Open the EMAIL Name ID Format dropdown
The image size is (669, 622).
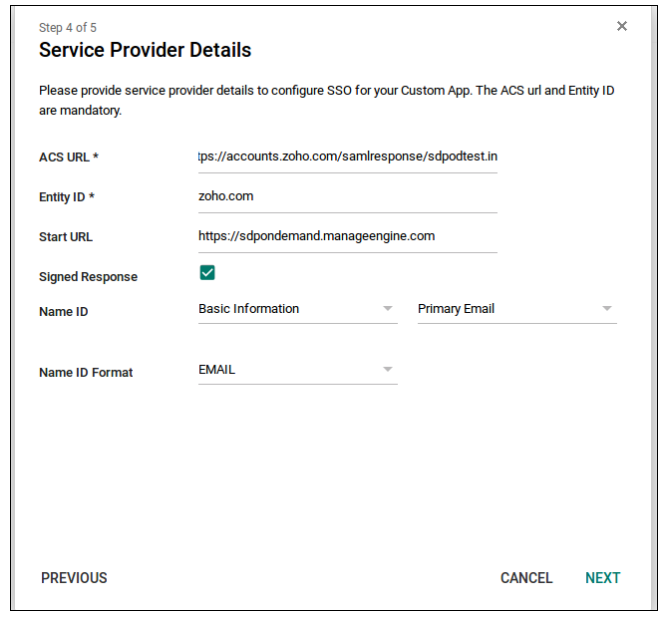pyautogui.click(x=298, y=370)
